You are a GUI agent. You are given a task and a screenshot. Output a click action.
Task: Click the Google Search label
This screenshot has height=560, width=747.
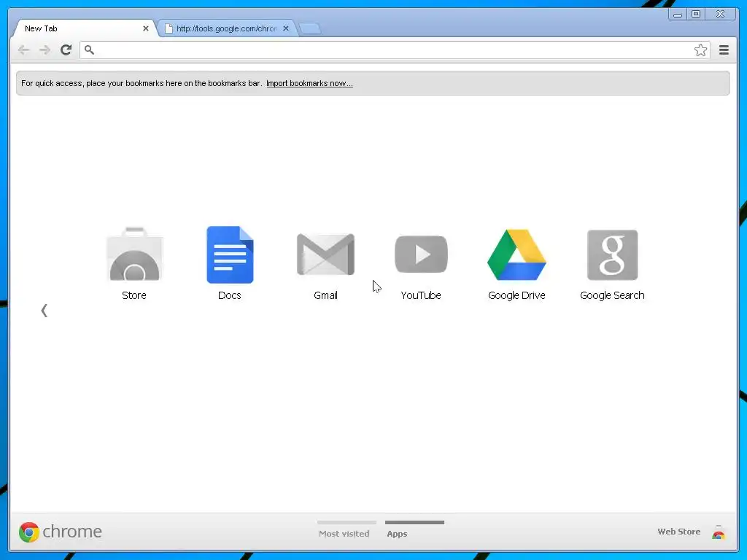tap(612, 295)
